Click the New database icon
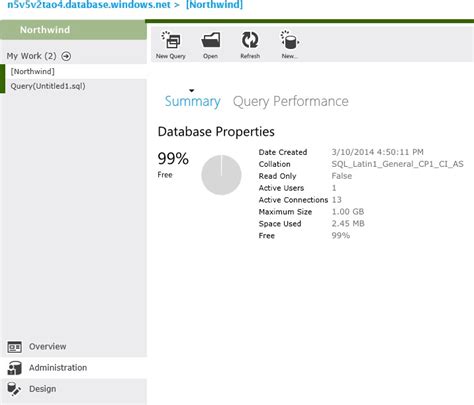 click(x=289, y=40)
